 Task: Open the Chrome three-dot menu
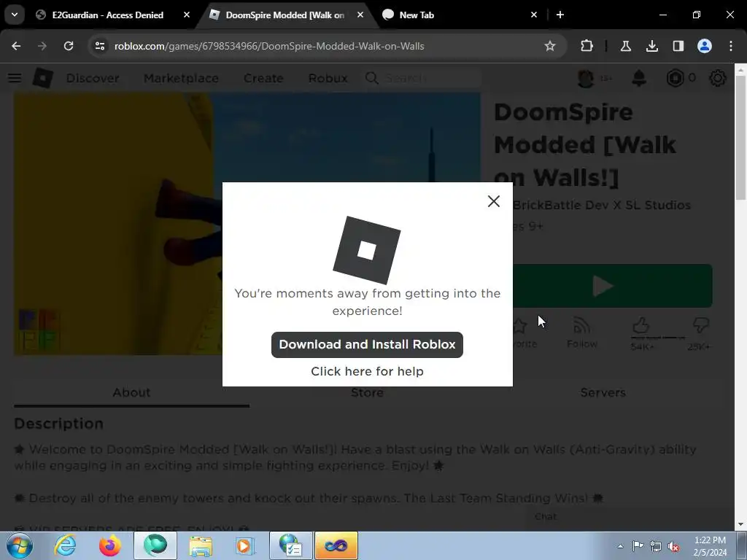pyautogui.click(x=731, y=46)
